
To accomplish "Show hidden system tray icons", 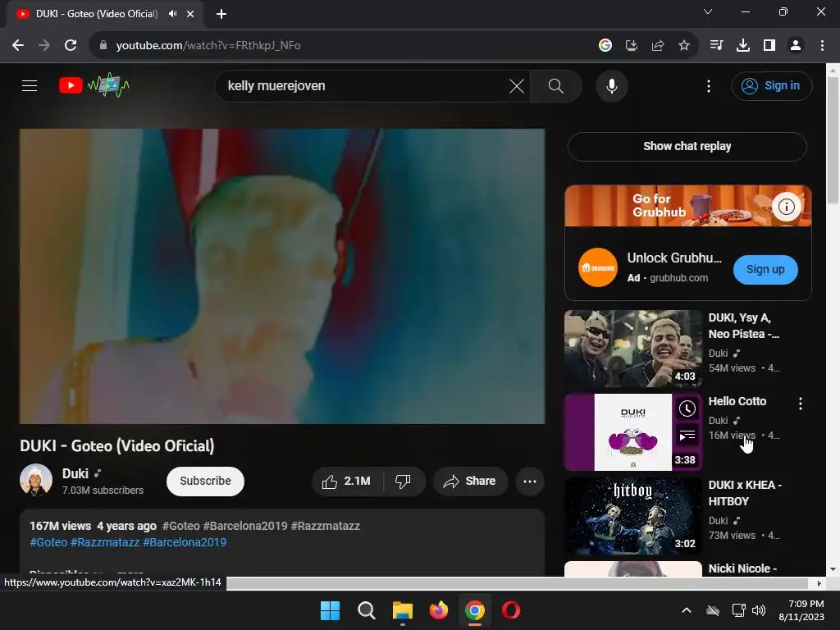I will [687, 610].
